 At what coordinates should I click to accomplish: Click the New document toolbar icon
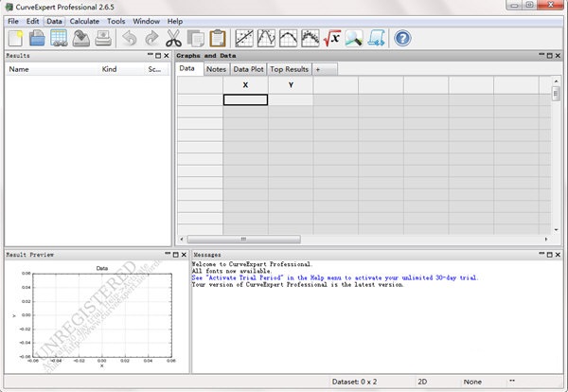[x=16, y=39]
